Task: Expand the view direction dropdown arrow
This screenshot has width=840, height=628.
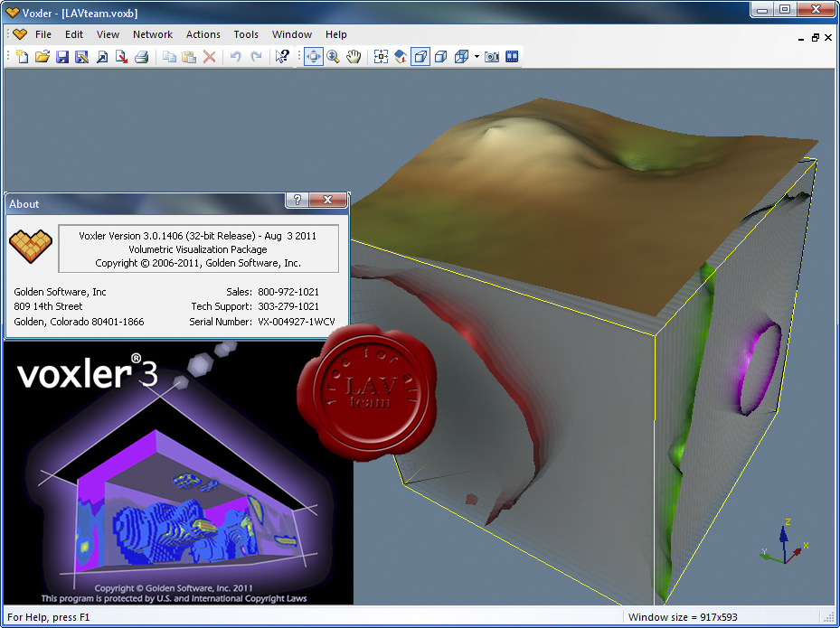Action: click(477, 56)
